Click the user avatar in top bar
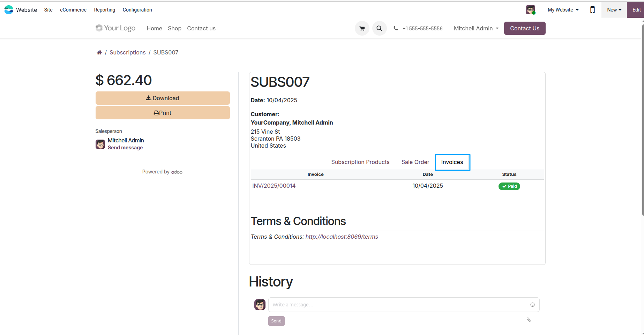The image size is (644, 335). [531, 10]
